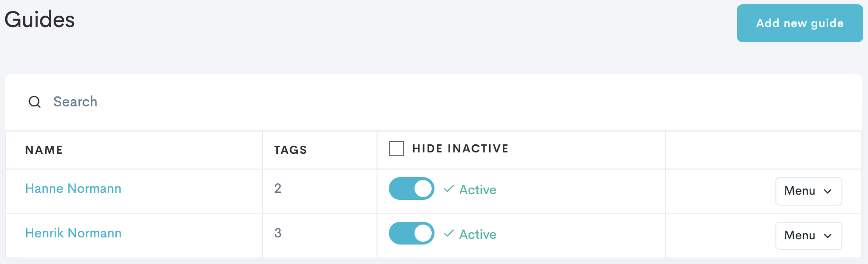
Task: Click the chevron arrow in Hanne Normann's Menu
Action: pyautogui.click(x=828, y=191)
